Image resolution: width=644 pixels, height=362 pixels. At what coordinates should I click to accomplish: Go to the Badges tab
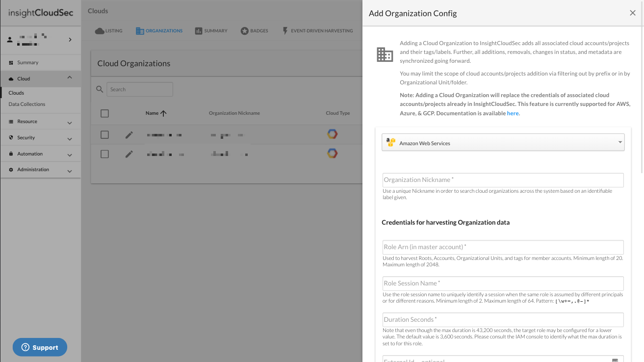pyautogui.click(x=254, y=31)
